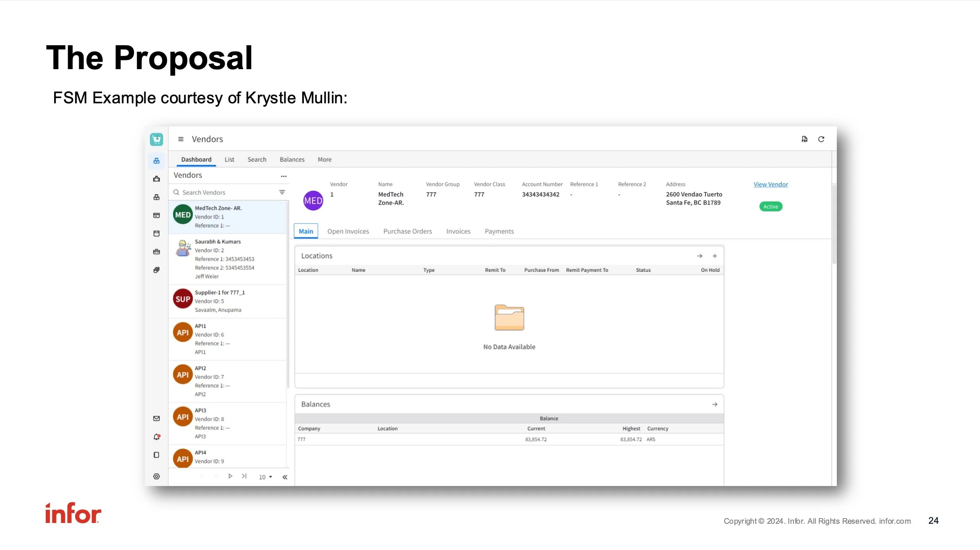Click the notification bell icon in sidebar
The image size is (980, 550).
(156, 437)
